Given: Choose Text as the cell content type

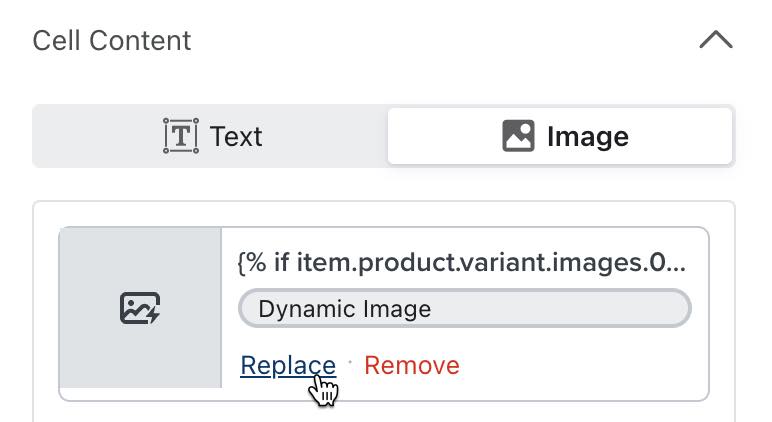Looking at the screenshot, I should [x=211, y=136].
